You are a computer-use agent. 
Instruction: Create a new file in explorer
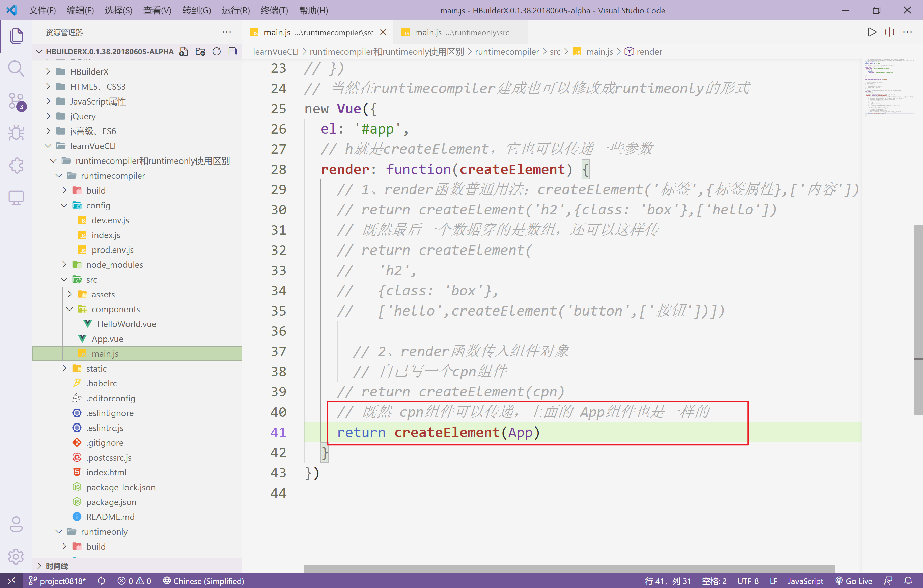point(184,51)
